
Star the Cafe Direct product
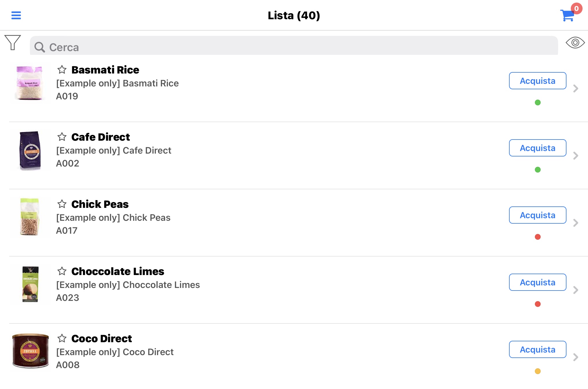pyautogui.click(x=62, y=137)
